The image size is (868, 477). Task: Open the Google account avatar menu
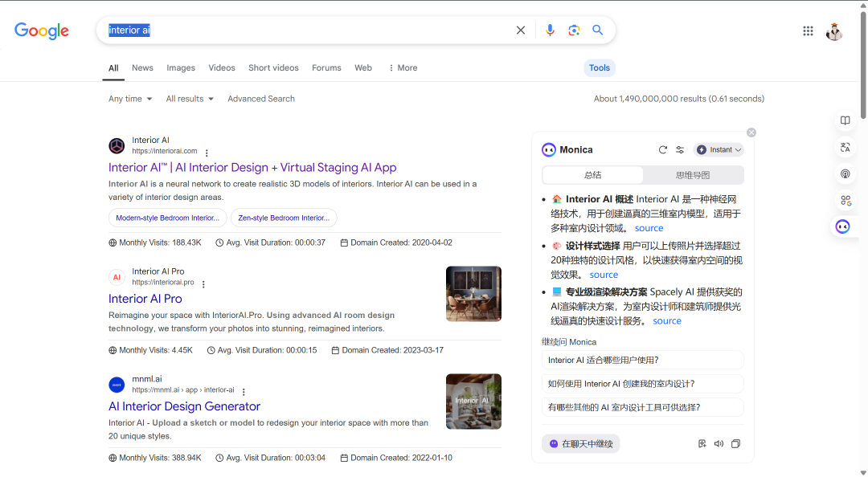[834, 31]
